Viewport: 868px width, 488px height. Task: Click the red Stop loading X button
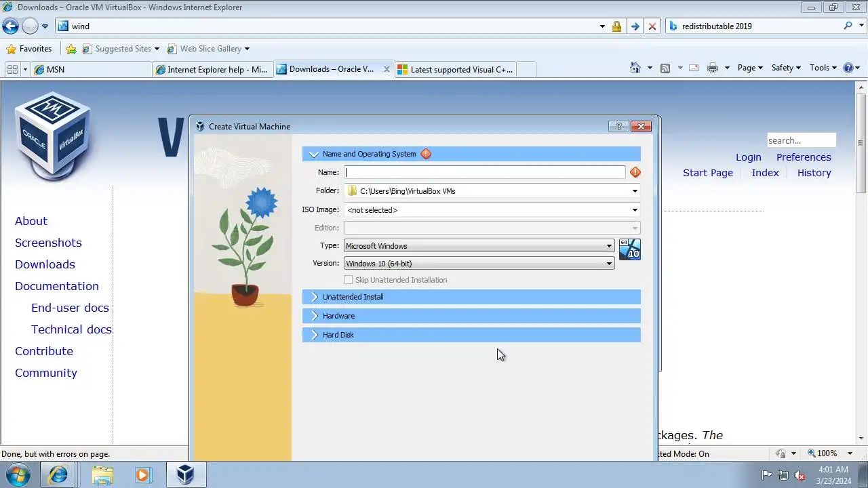coord(652,26)
